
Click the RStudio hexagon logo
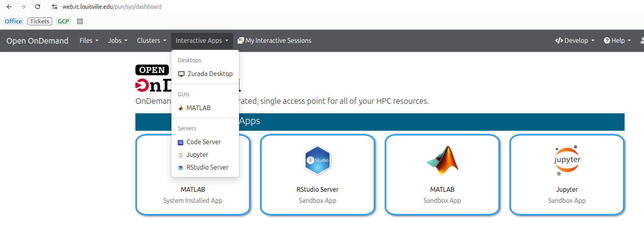coord(317,160)
